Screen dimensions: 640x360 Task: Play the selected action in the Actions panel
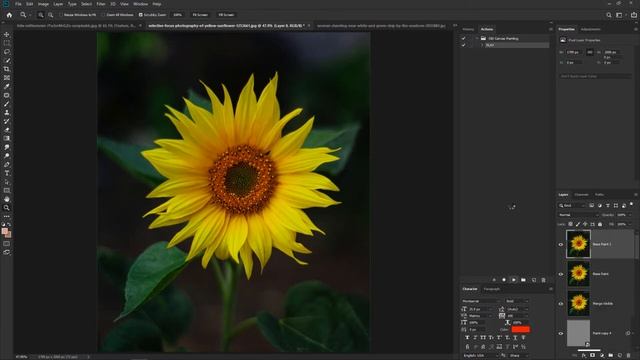tap(513, 280)
